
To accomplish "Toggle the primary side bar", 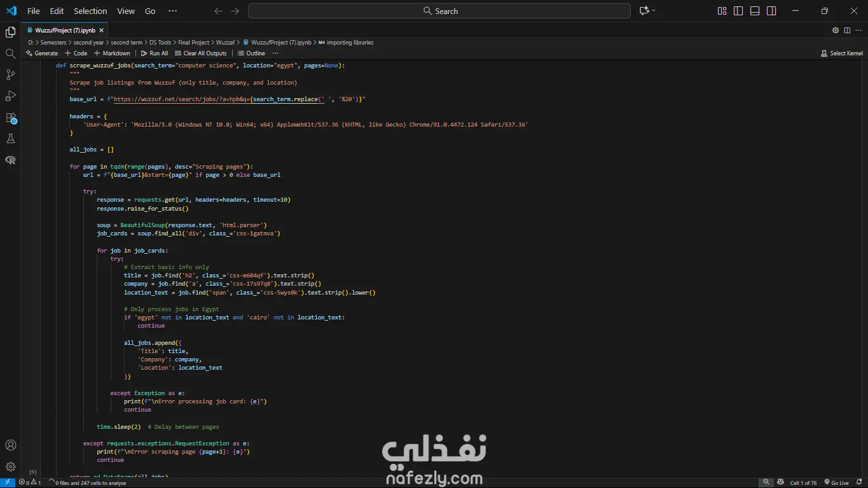I will tap(738, 11).
